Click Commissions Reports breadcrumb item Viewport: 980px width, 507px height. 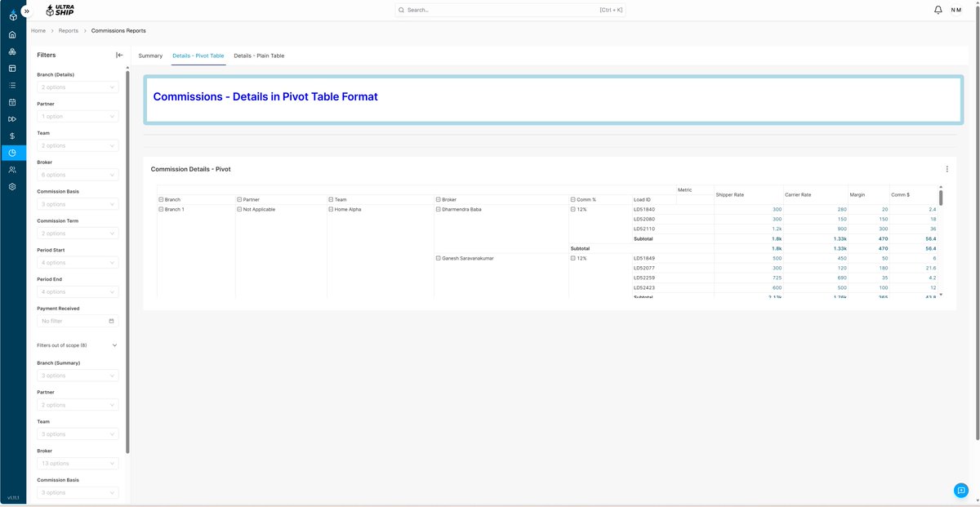[x=118, y=31]
